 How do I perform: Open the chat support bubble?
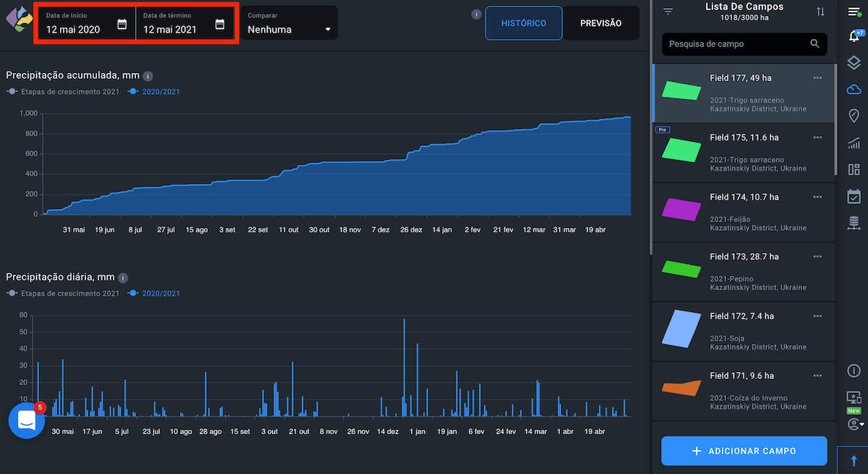tap(27, 420)
